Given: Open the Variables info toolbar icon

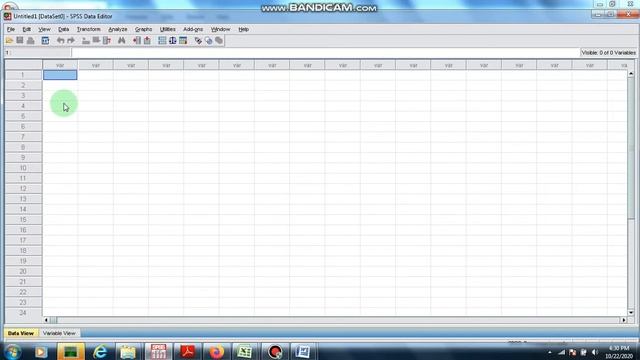Looking at the screenshot, I should [107, 40].
